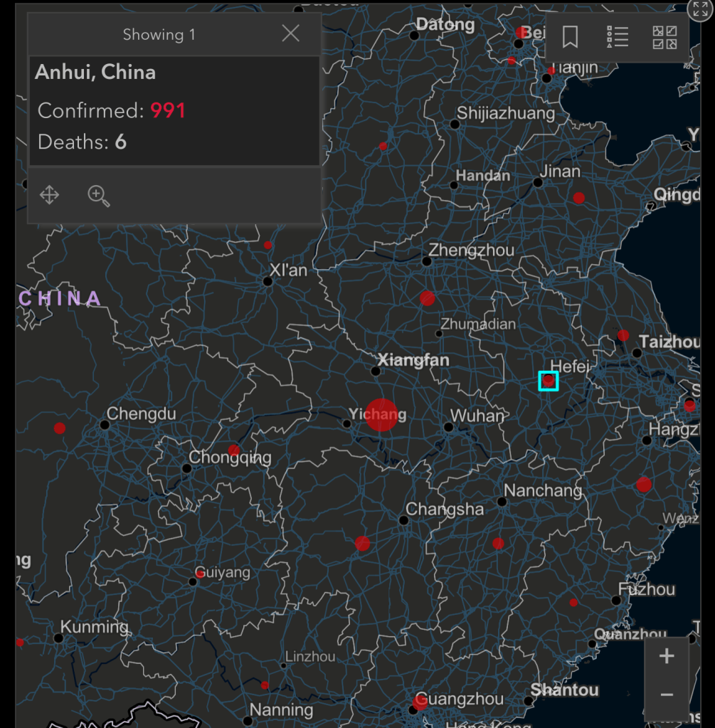Click the cyan-highlighted marker at Hefei

pyautogui.click(x=549, y=381)
